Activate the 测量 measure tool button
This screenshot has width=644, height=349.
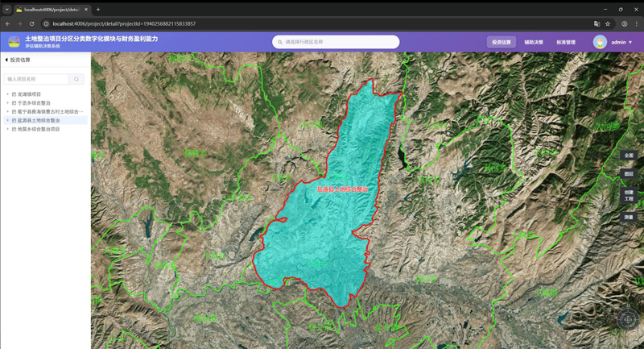point(629,218)
